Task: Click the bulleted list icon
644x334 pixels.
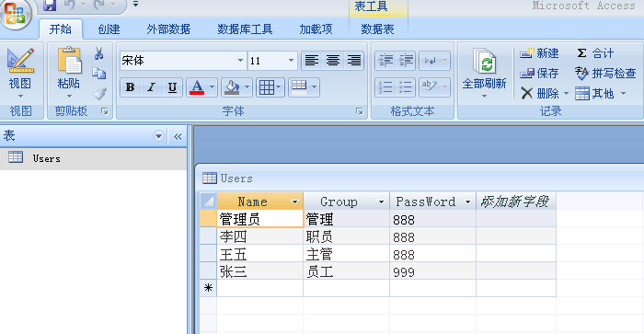Action: [406, 87]
